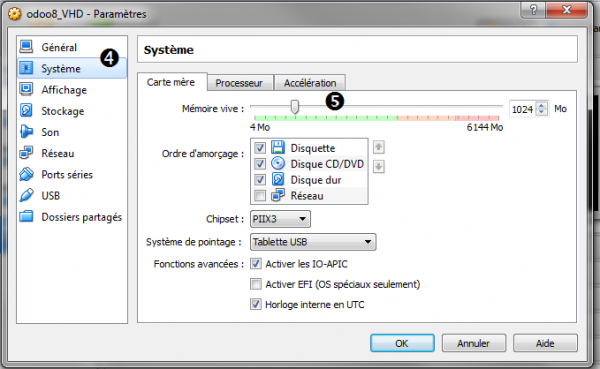The image size is (600, 369).
Task: Click the memory value field showing 1024
Action: pos(523,109)
